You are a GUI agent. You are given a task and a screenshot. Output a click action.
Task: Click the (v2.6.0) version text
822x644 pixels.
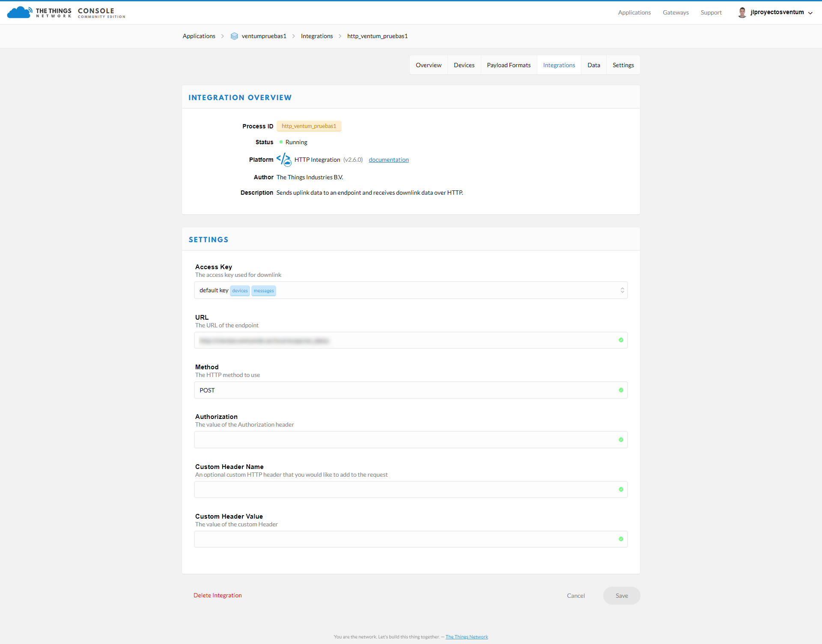(x=353, y=160)
